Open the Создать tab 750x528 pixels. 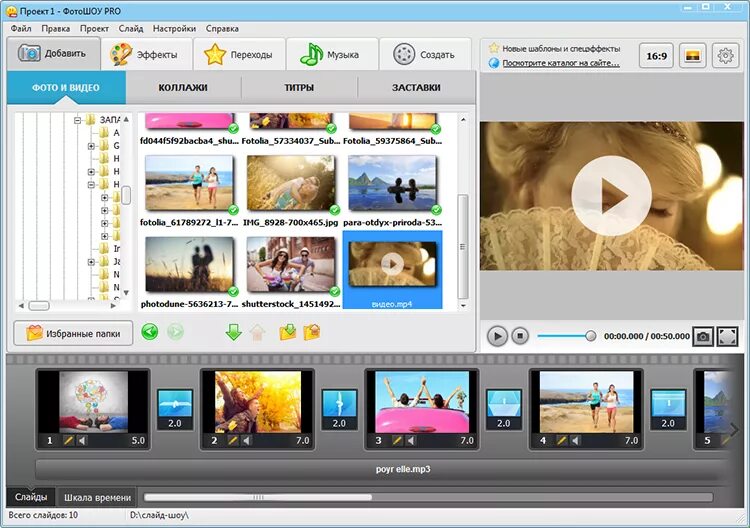pos(425,55)
